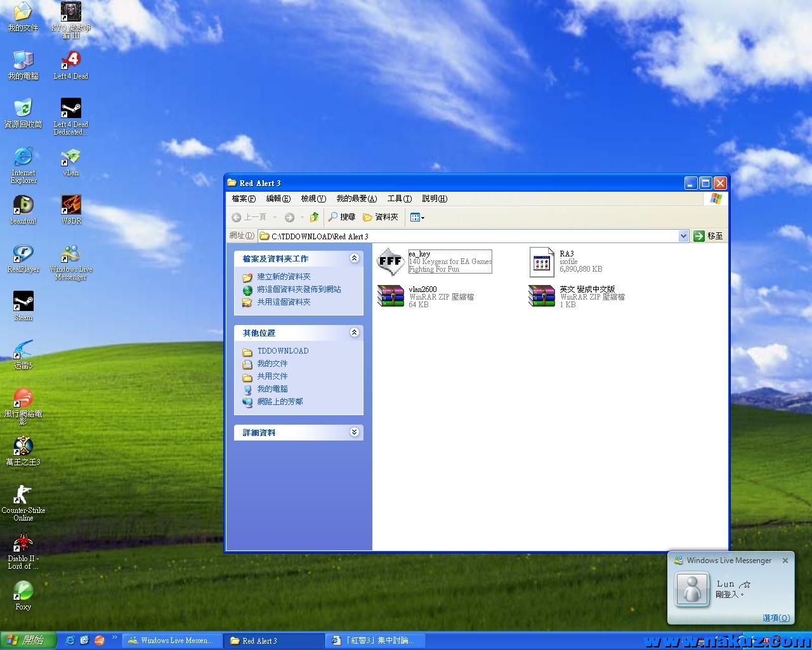Close the Windows Live Messenger notification popup

785,560
